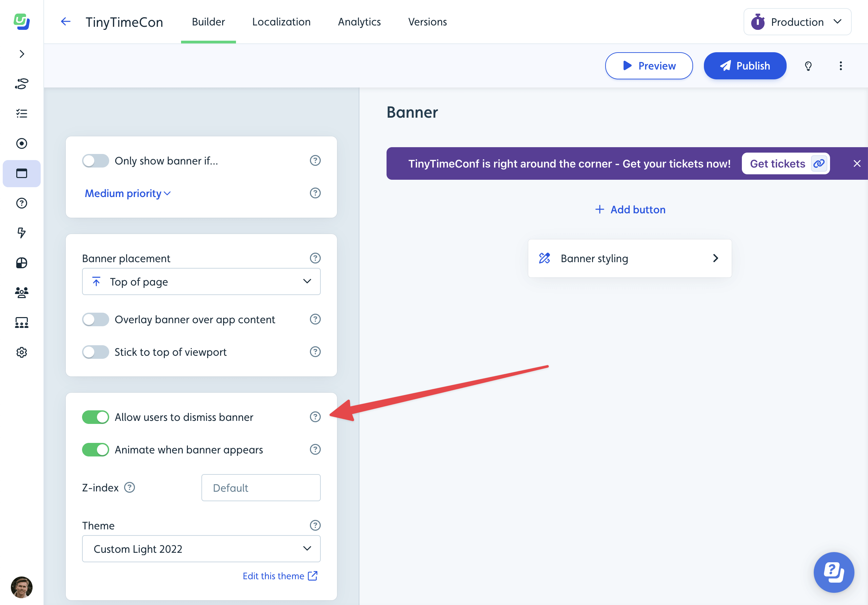Click the Builder tab
The width and height of the screenshot is (868, 605).
pos(209,21)
